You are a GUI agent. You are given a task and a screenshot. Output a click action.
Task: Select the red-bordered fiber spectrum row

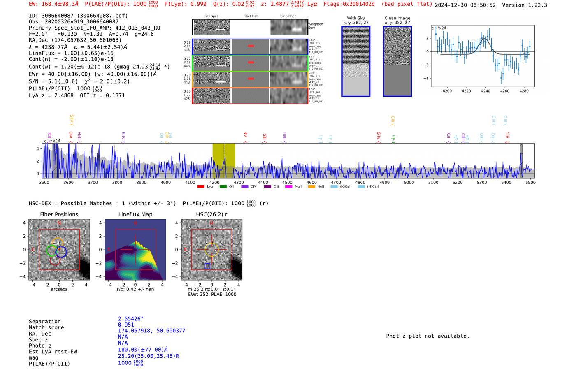click(x=250, y=95)
